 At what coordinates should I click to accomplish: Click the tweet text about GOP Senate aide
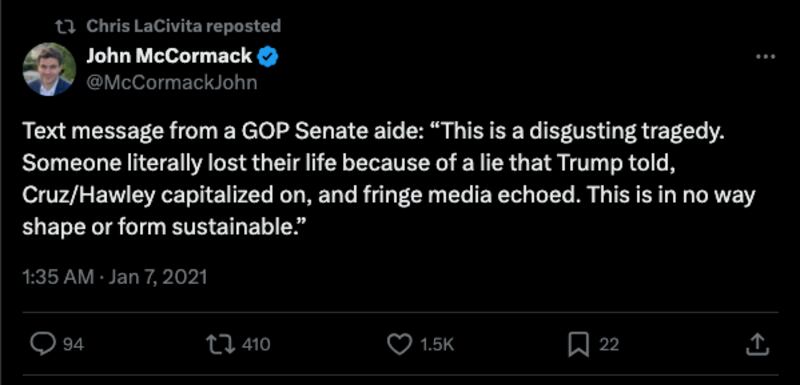389,179
